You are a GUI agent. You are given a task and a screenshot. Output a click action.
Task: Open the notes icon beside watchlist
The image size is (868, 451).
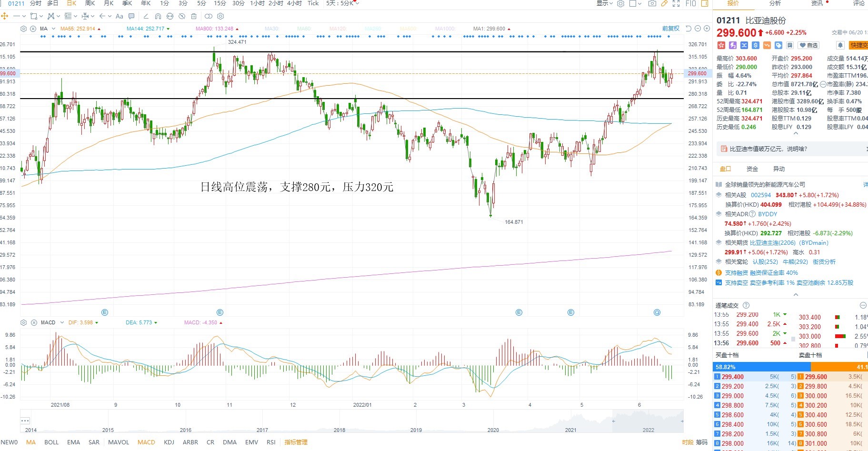pyautogui.click(x=790, y=45)
